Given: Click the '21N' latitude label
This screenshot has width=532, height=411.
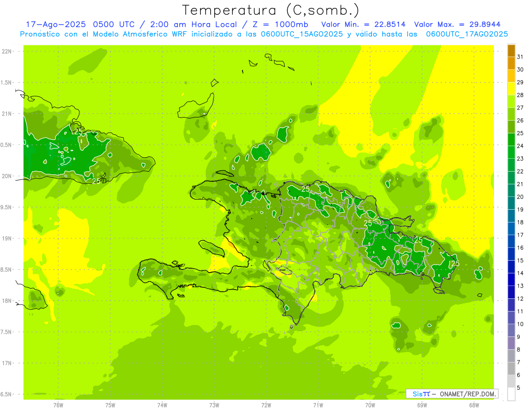Looking at the screenshot, I should click(7, 114).
